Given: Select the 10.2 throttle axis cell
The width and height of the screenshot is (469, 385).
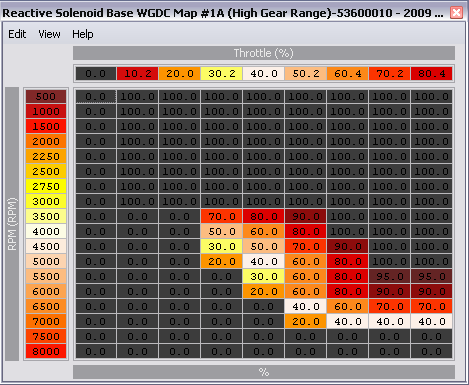Looking at the screenshot, I should pyautogui.click(x=138, y=73).
